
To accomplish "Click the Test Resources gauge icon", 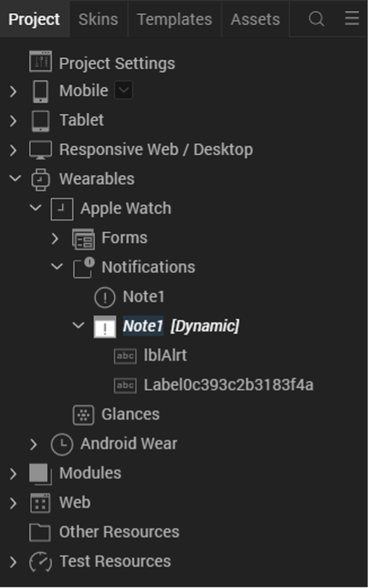I will tap(41, 562).
